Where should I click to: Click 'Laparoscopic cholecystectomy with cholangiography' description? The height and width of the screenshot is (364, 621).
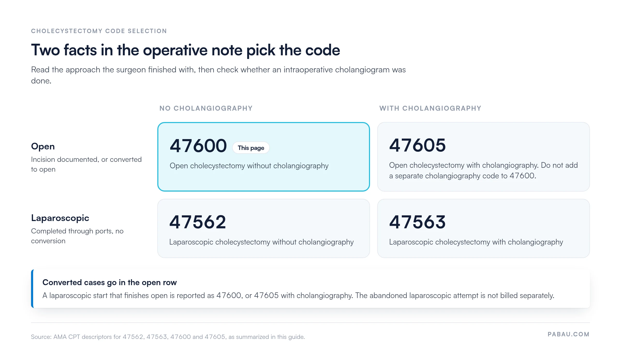tap(476, 242)
